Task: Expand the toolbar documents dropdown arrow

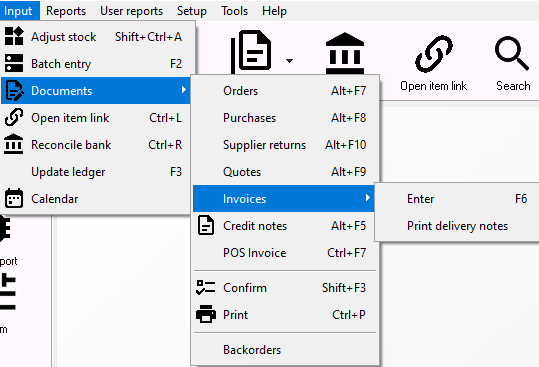Action: (x=289, y=61)
